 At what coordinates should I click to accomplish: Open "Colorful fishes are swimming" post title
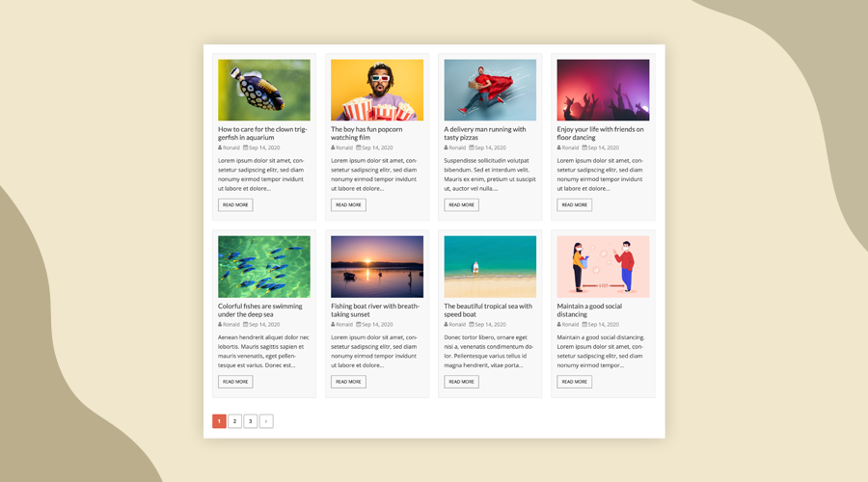[259, 309]
